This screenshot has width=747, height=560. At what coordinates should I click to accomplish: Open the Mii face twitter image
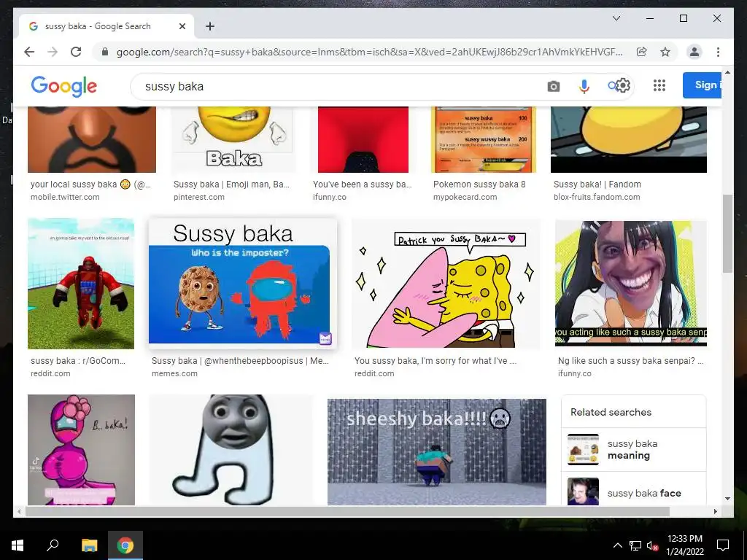click(92, 139)
